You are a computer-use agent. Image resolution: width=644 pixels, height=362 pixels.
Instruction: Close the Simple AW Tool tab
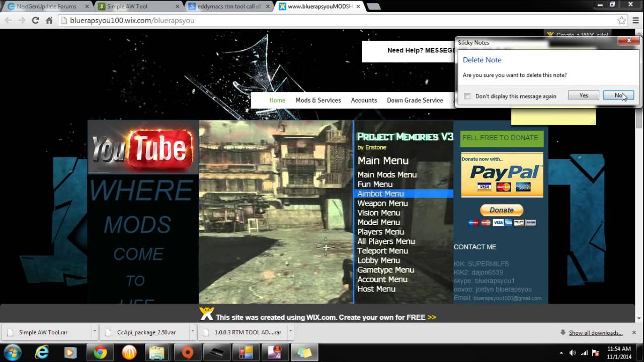pyautogui.click(x=178, y=7)
